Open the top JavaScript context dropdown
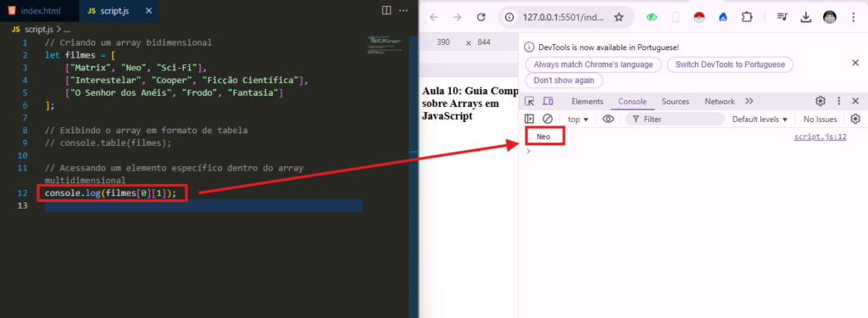 [578, 119]
